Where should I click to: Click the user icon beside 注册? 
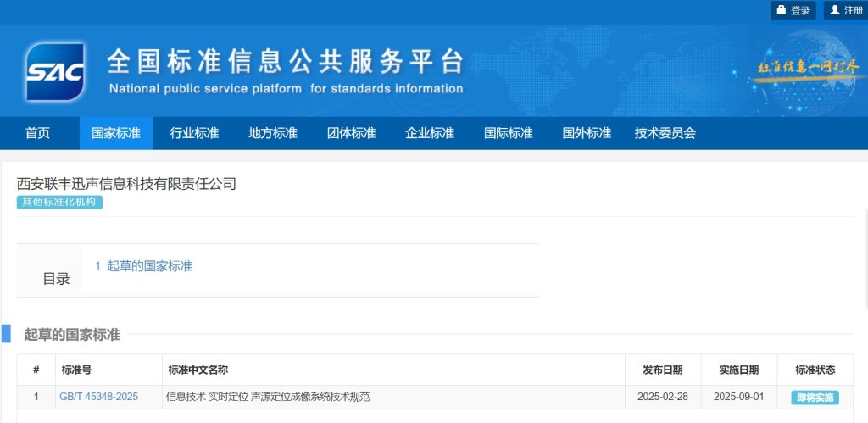pyautogui.click(x=835, y=10)
